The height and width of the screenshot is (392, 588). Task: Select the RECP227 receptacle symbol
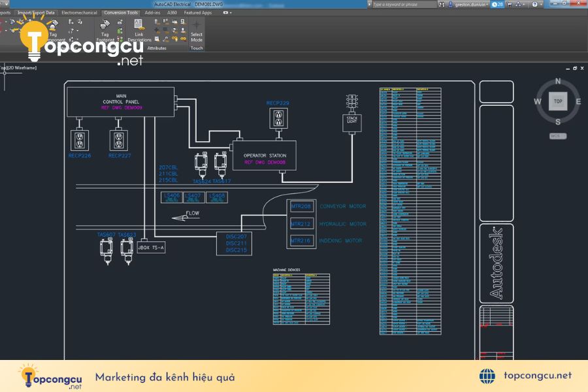[x=119, y=140]
